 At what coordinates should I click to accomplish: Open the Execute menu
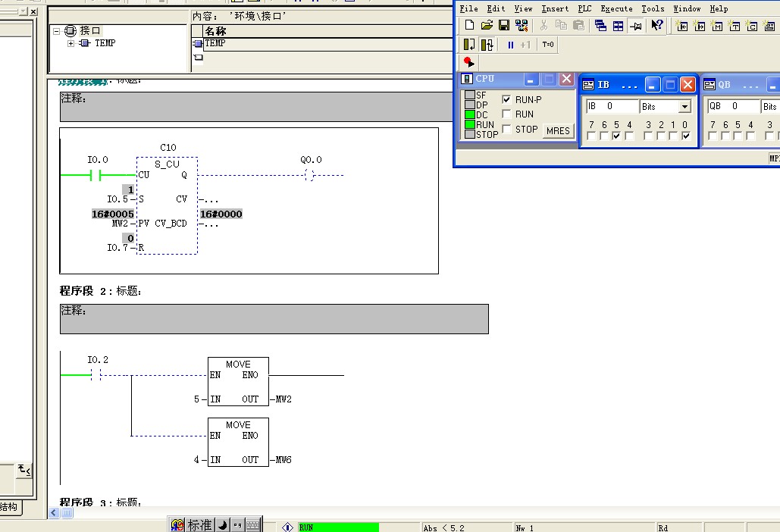[x=616, y=9]
